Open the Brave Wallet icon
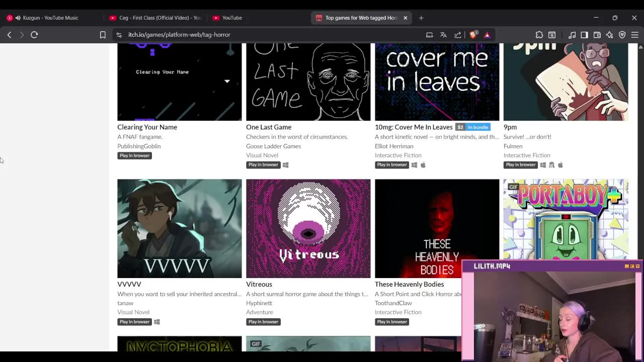This screenshot has height=362, width=644. click(597, 35)
